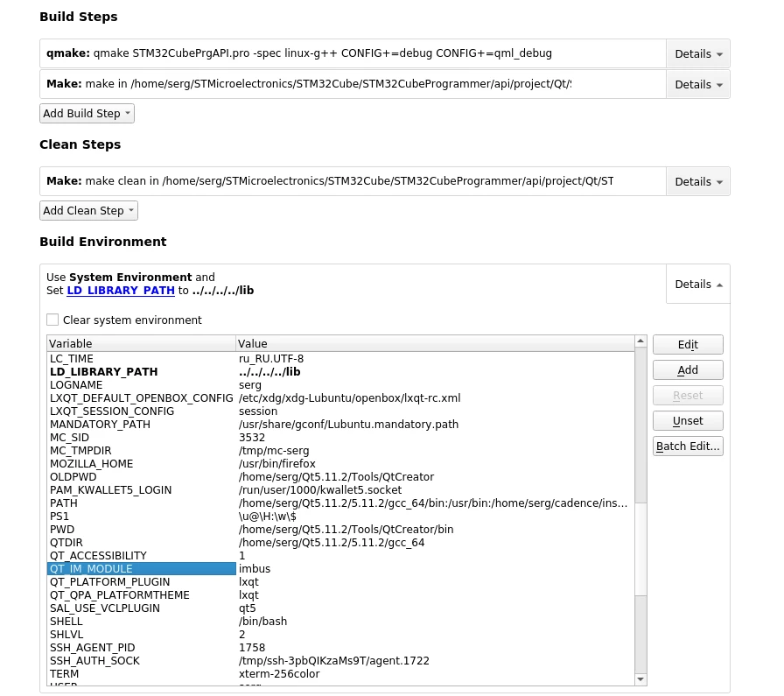Click the Add variable button
The image size is (784, 696).
point(688,369)
